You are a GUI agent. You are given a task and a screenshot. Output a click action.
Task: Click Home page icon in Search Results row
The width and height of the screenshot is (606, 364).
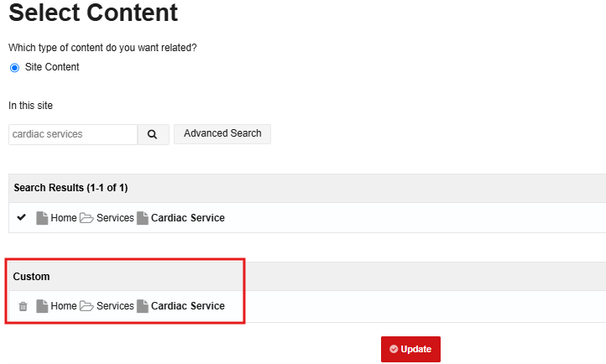(x=42, y=218)
